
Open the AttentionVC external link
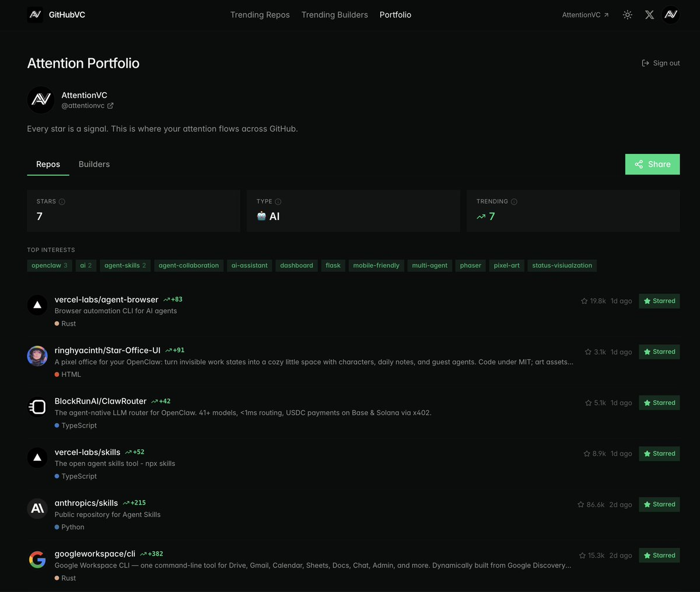pos(585,15)
